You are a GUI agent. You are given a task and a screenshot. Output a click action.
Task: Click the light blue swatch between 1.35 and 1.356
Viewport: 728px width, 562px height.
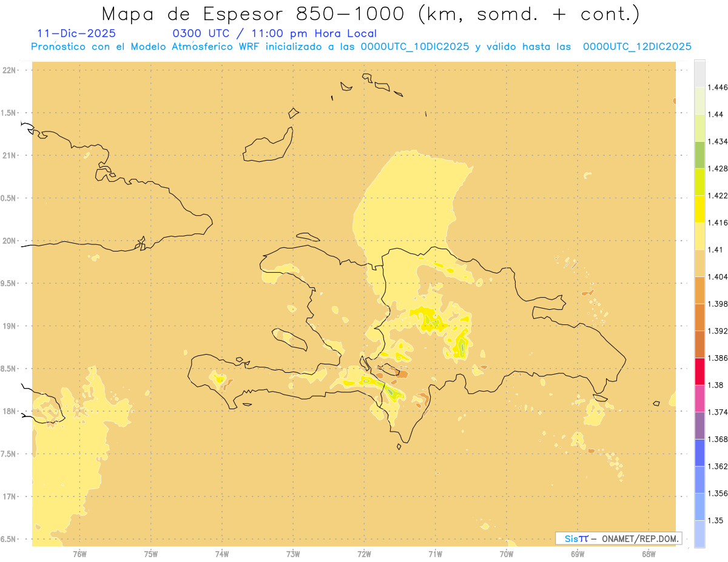pos(699,506)
